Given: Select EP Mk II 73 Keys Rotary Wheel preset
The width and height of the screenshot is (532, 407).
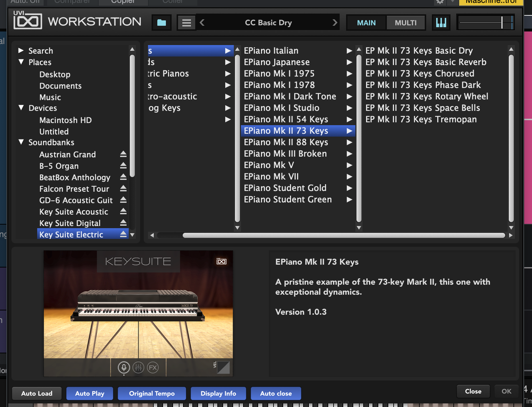Looking at the screenshot, I should (x=427, y=97).
